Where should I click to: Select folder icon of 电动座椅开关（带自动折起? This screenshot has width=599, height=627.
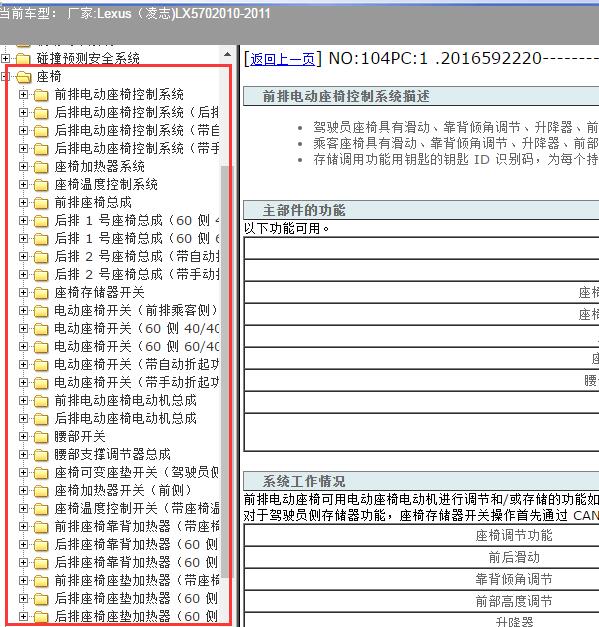pyautogui.click(x=41, y=365)
